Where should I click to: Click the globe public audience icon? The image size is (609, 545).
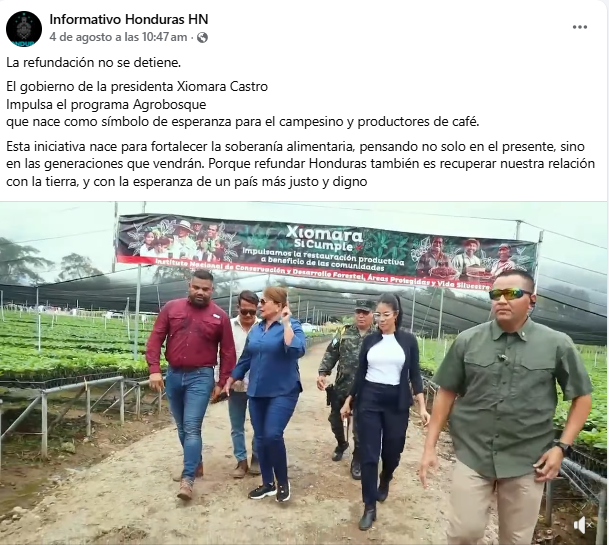(x=202, y=38)
